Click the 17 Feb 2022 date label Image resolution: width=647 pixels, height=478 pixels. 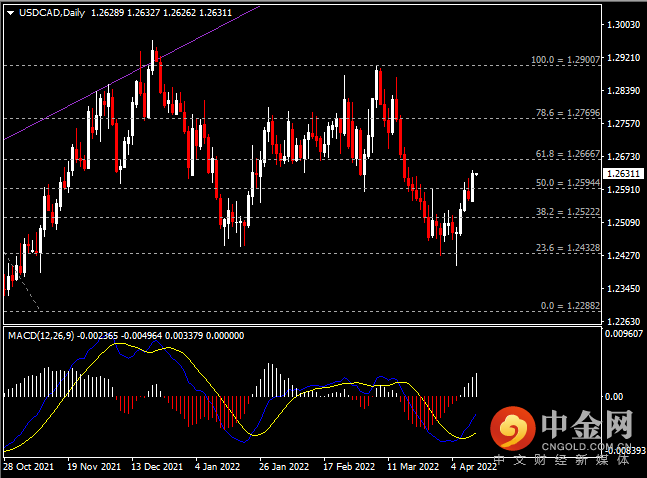click(349, 467)
